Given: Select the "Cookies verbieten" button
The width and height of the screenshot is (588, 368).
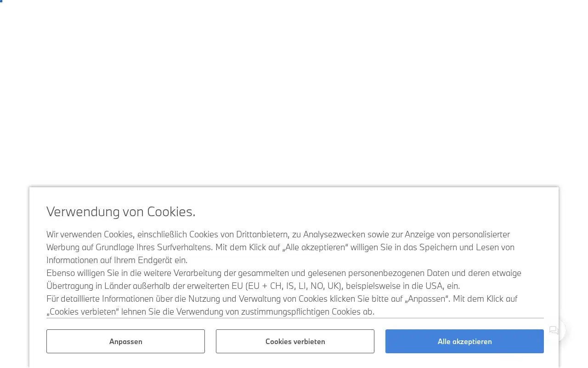Looking at the screenshot, I should point(295,341).
